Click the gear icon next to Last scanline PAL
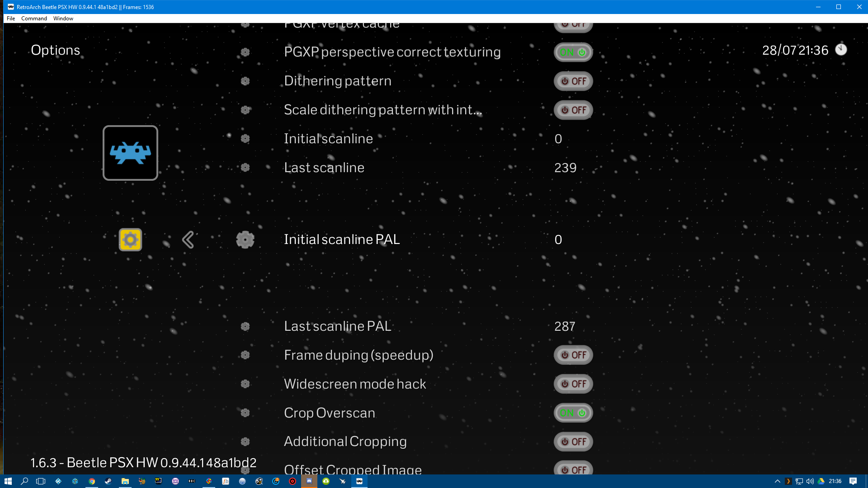 pos(245,326)
